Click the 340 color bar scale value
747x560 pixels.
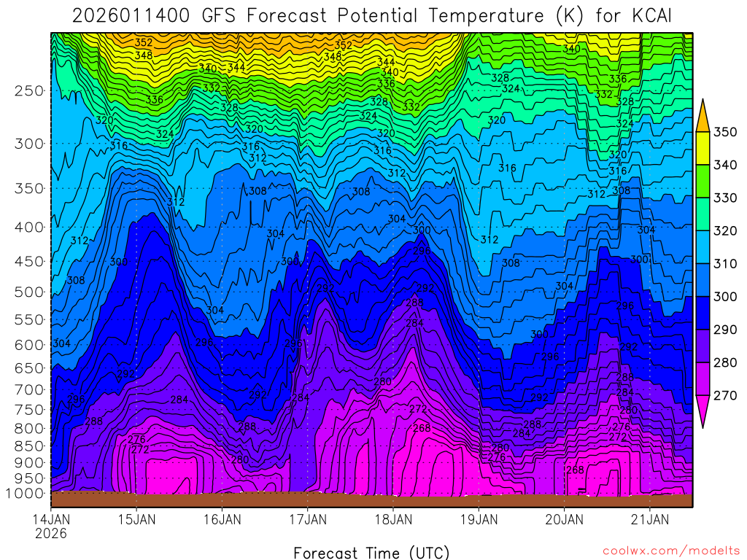tap(725, 165)
